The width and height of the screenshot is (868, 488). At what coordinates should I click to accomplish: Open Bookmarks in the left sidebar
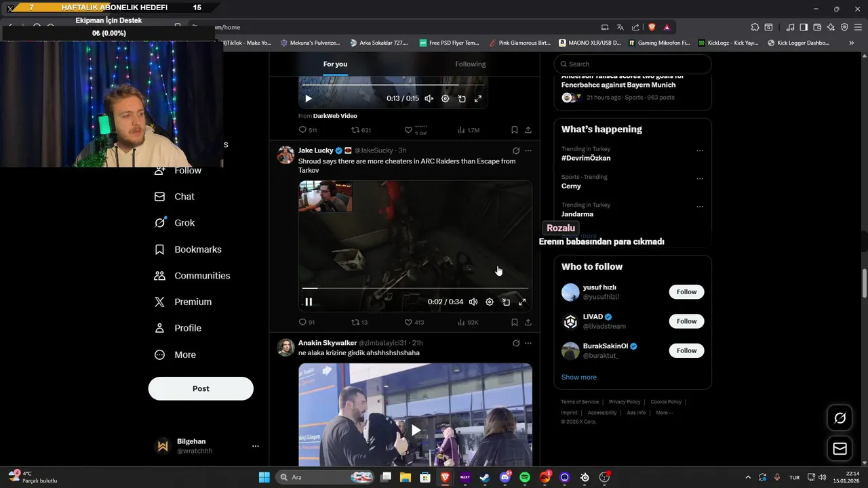[189, 249]
